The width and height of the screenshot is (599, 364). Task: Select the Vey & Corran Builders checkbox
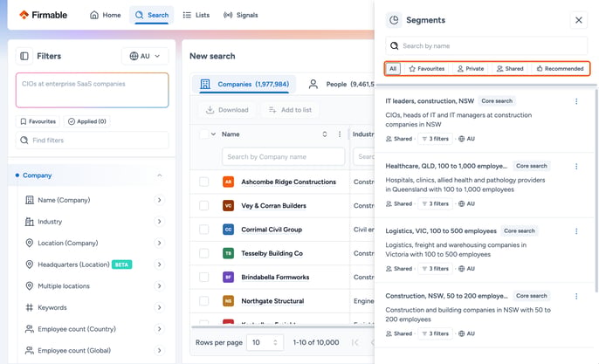pos(204,205)
